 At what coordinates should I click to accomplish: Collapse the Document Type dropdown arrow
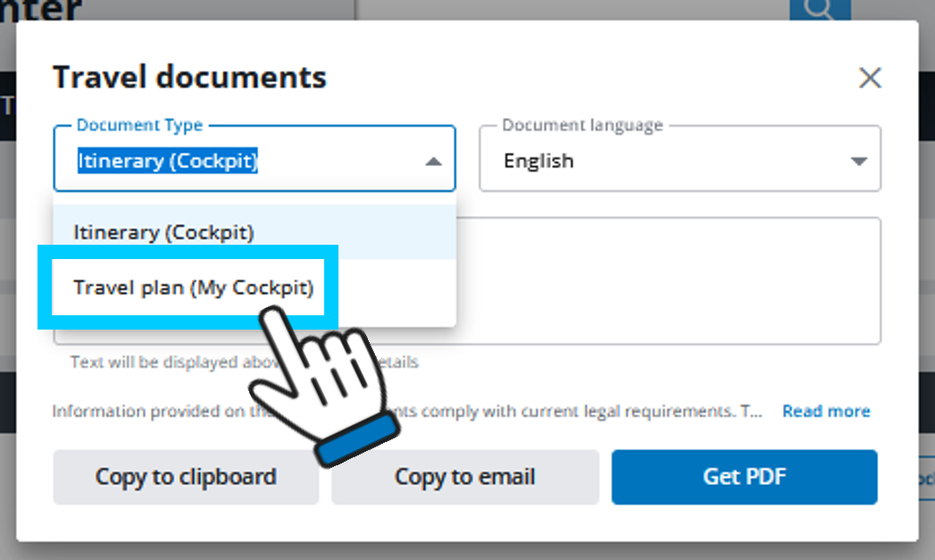pyautogui.click(x=433, y=162)
